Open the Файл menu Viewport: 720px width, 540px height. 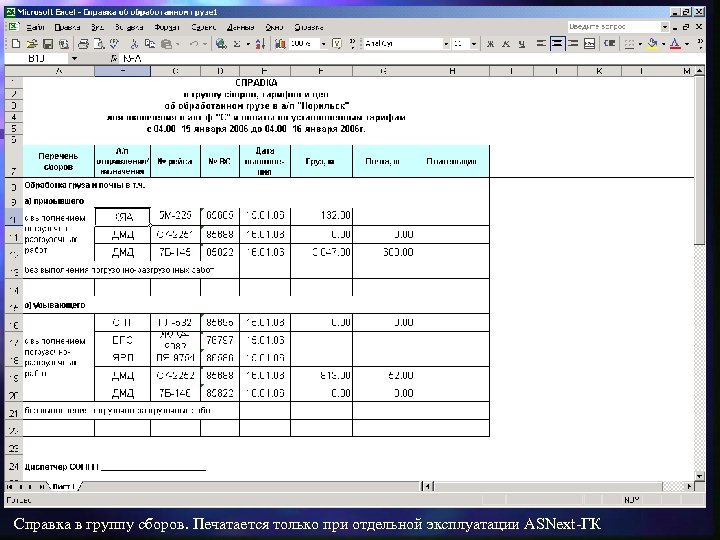[x=35, y=27]
